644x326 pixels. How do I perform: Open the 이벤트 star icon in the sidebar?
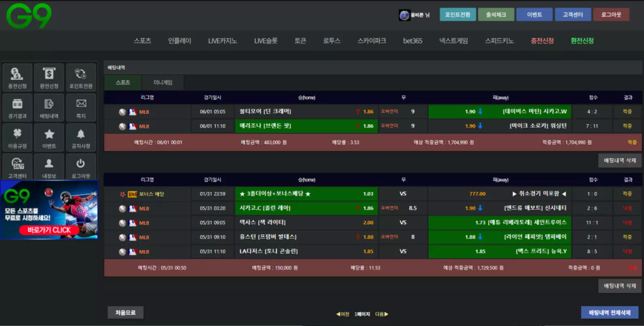(49, 137)
